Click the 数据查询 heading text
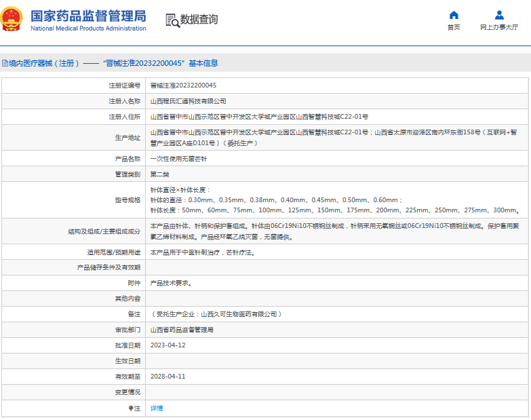This screenshot has height=420, width=531. point(199,20)
